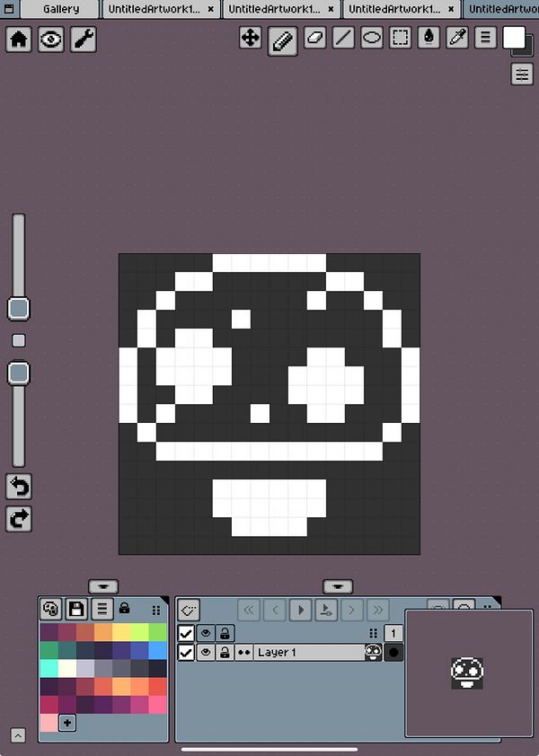Toggle the palette lock icon
Screen dimensions: 539x756
124,608
